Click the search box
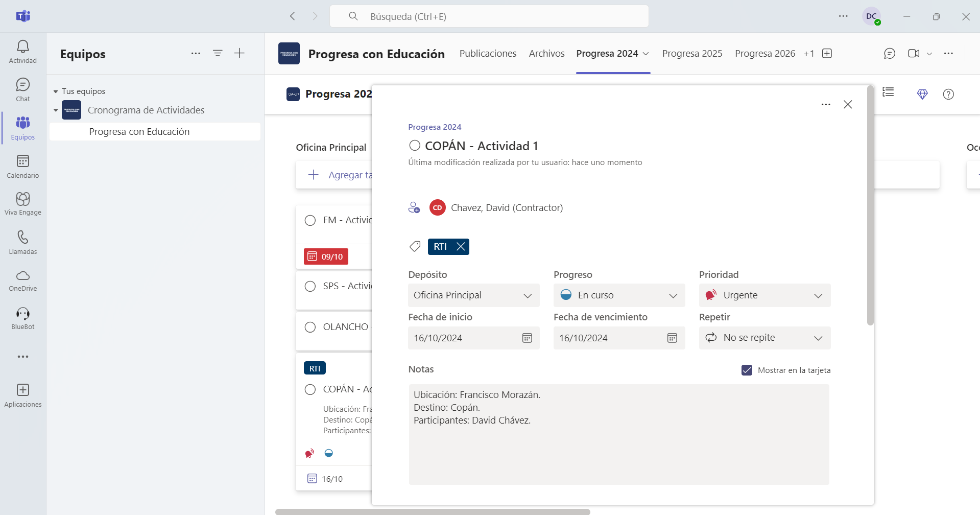Screen dimensions: 980x515 pos(489,16)
